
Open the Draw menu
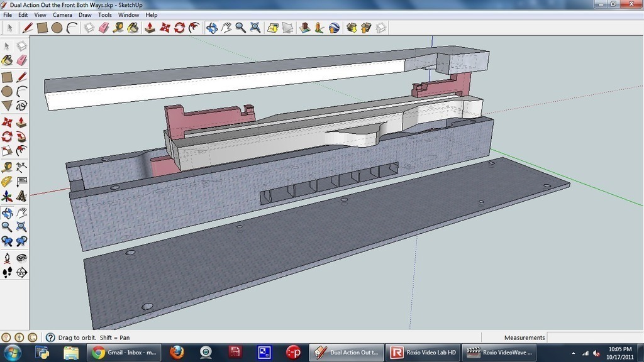[x=85, y=14]
